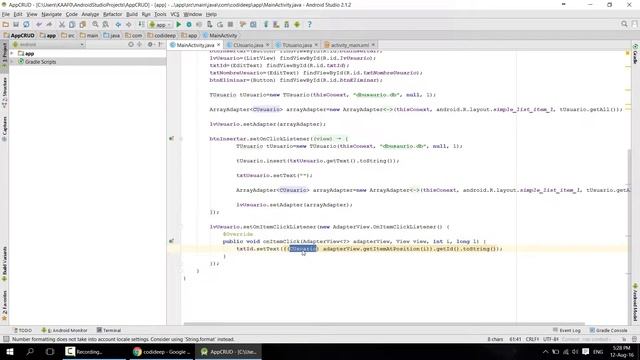Click the Cut scissors icon
640x360 pixels.
click(62, 24)
